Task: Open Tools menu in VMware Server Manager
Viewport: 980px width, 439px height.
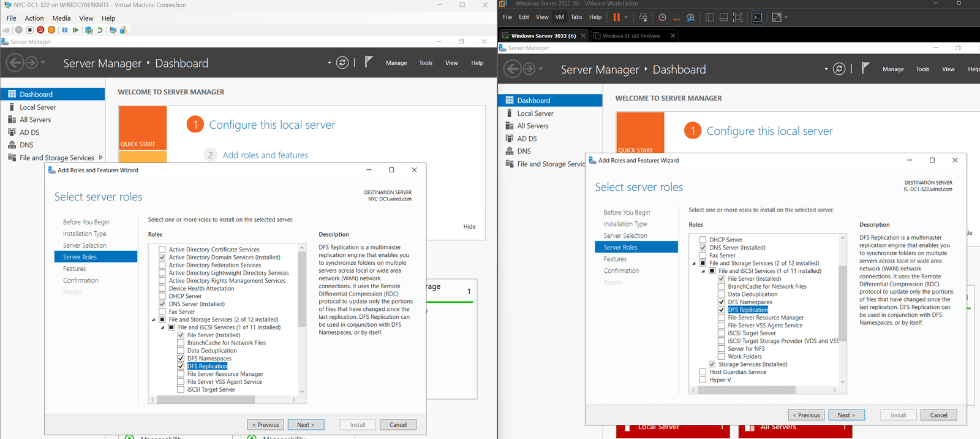Action: coord(922,69)
